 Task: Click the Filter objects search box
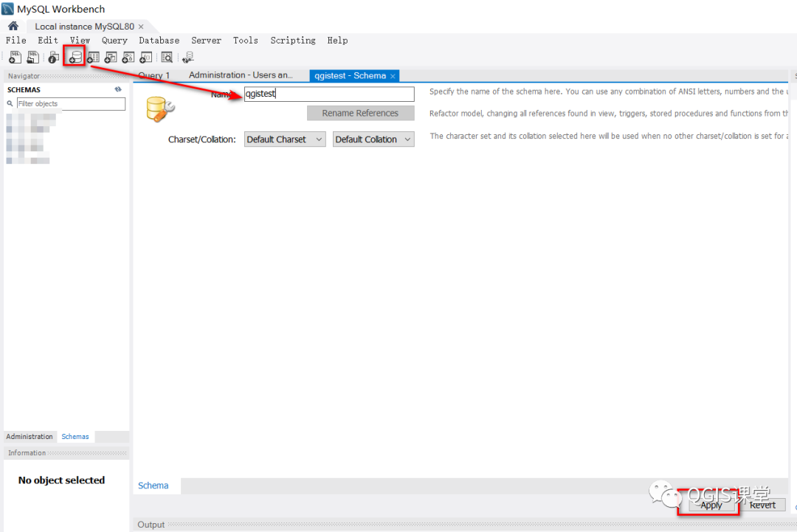71,103
